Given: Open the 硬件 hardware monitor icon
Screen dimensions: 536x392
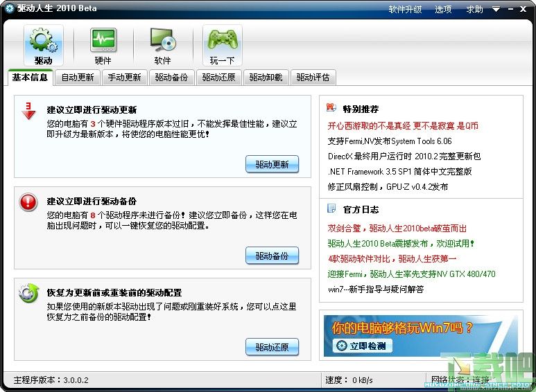Looking at the screenshot, I should click(103, 46).
